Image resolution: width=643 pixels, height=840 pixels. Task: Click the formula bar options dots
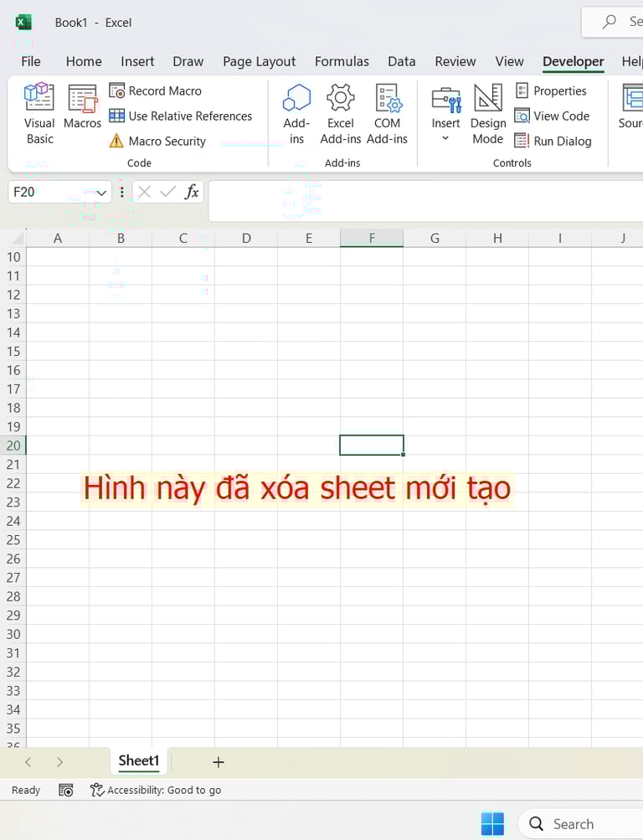pyautogui.click(x=122, y=192)
